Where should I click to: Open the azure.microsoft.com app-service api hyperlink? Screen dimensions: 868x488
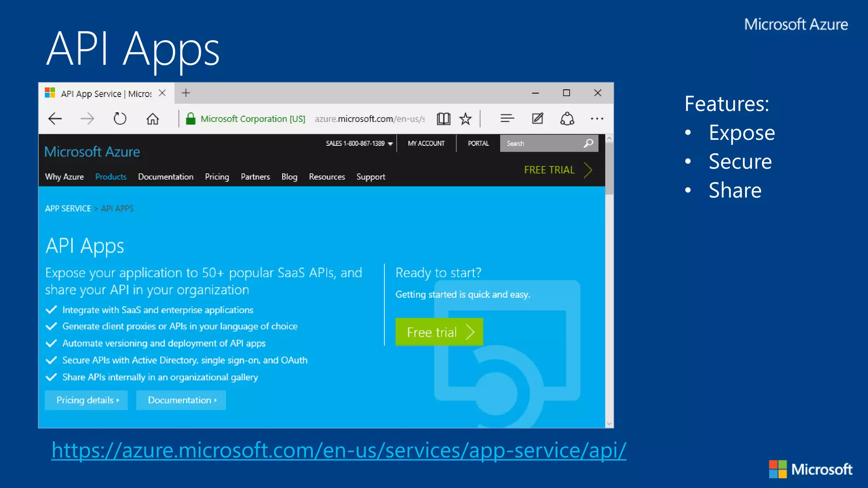pyautogui.click(x=339, y=450)
